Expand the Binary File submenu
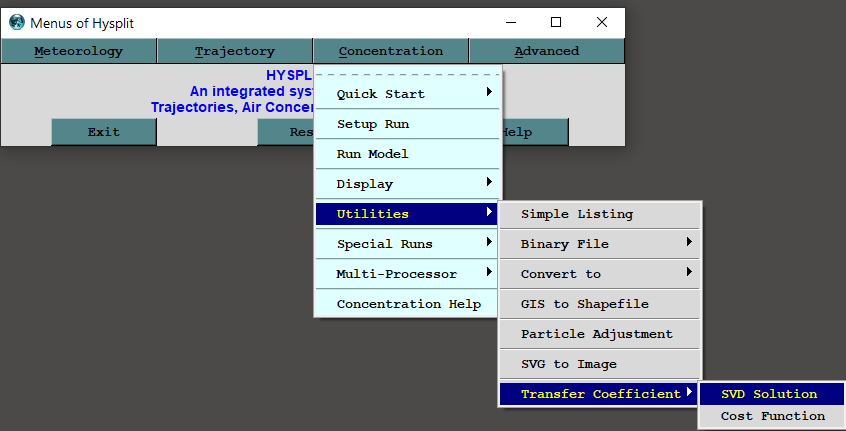846x431 pixels. coord(600,244)
